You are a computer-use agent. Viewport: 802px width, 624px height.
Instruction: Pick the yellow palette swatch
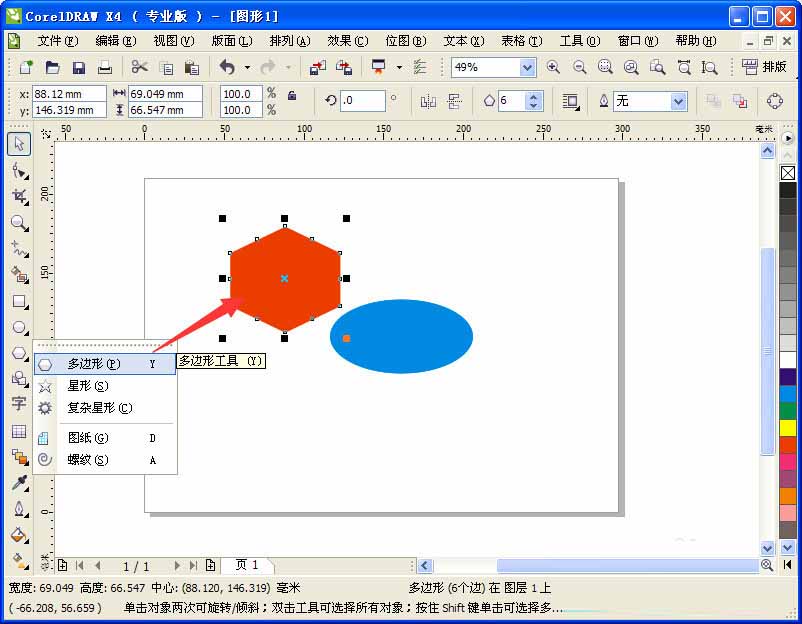[x=788, y=428]
